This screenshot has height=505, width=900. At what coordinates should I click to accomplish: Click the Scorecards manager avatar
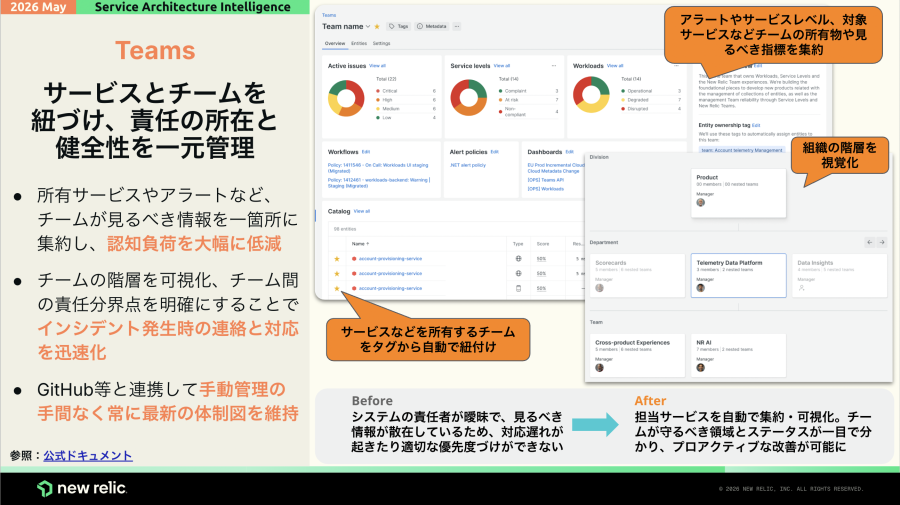coord(599,288)
